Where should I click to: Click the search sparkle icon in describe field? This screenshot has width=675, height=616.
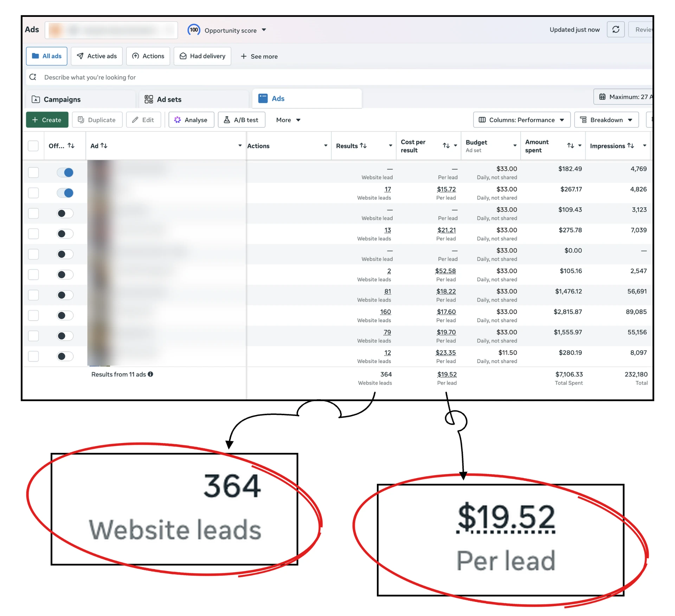tap(33, 77)
